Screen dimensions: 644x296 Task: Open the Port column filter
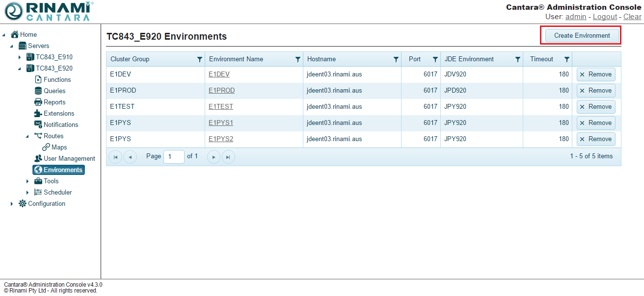tap(435, 59)
